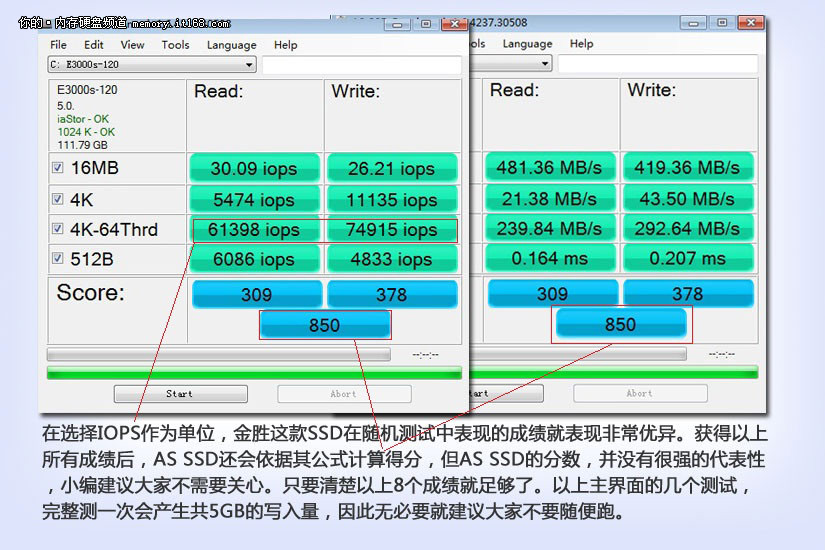Click the 850 total score in left window
Screen dimensions: 825x550
pos(325,325)
